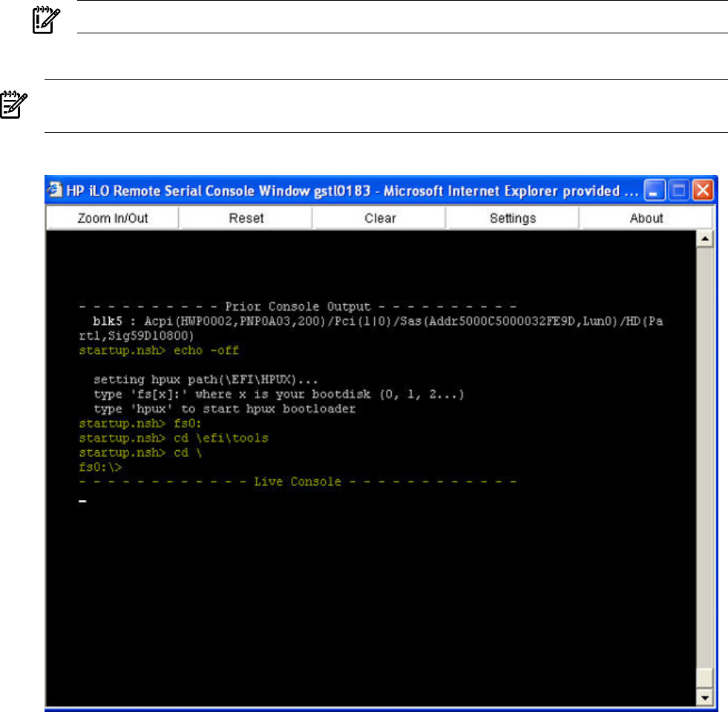Screen dimensions: 728x712
Task: Click the note icon with pencil and lines
Action: 13,105
